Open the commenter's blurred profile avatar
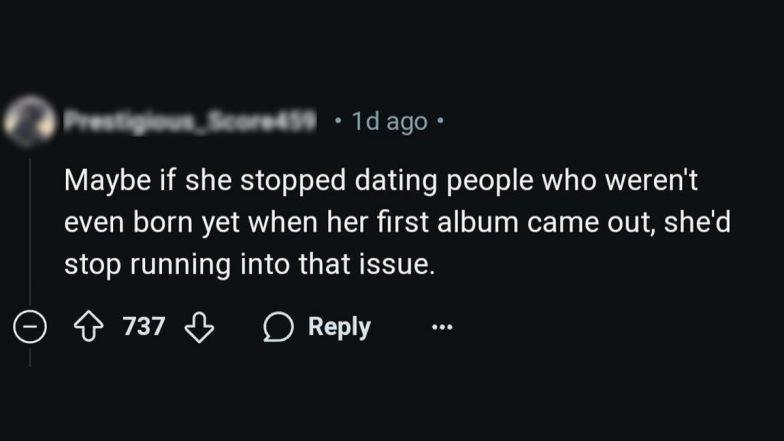This screenshot has width=784, height=441. pos(29,122)
